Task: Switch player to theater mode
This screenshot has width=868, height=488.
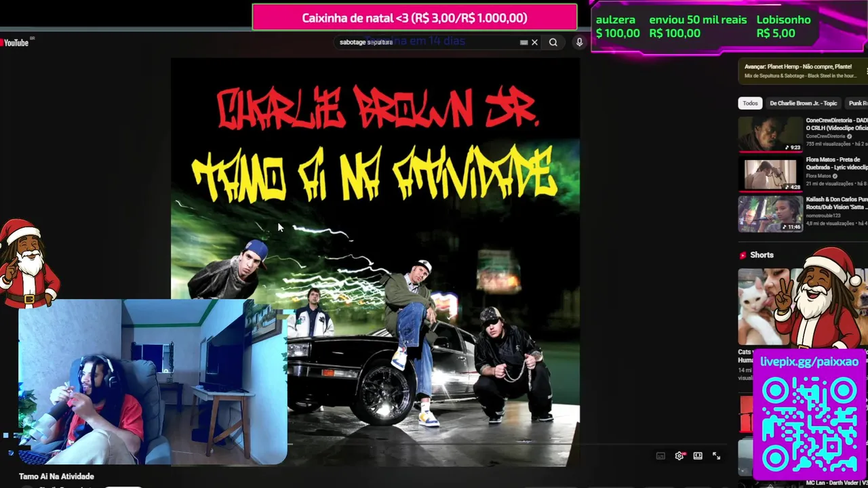Action: click(698, 456)
